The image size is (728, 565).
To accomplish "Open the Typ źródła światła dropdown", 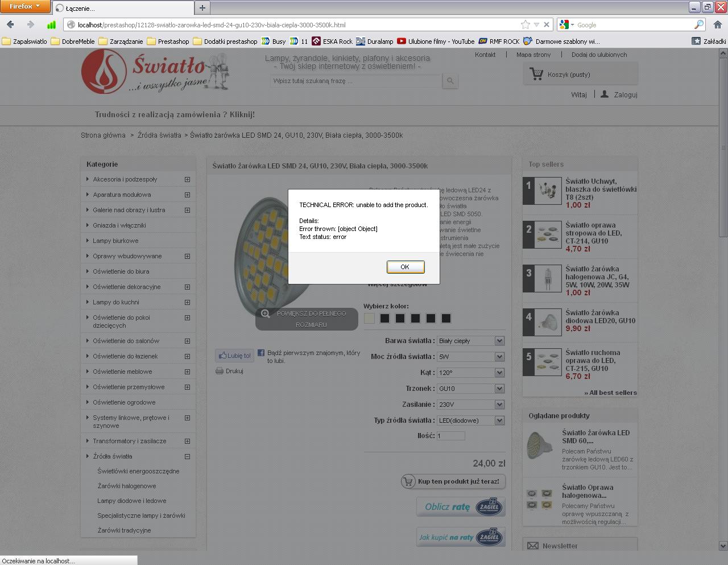I will 471,420.
